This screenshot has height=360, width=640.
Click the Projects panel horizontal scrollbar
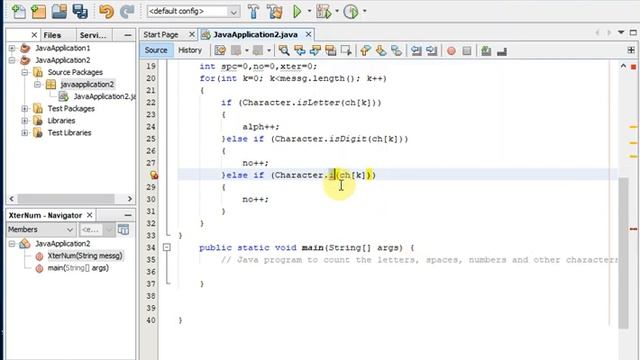point(65,199)
